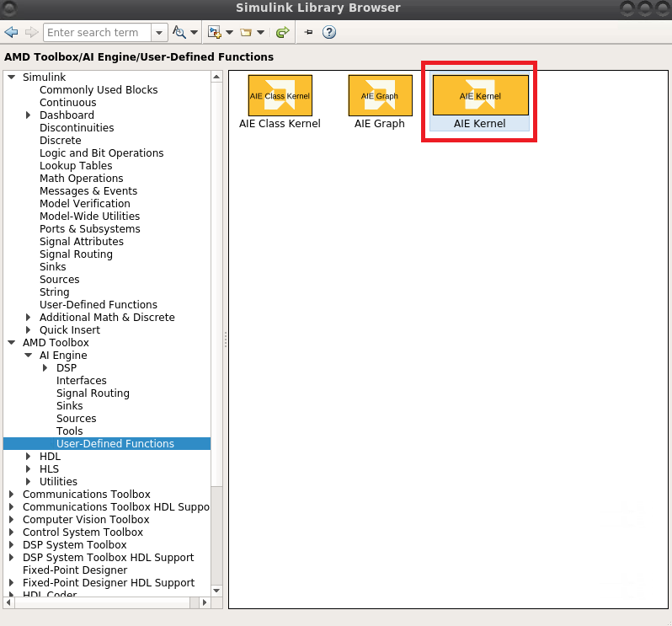
Task: Expand the Communications Toolbox node
Action: tap(12, 495)
